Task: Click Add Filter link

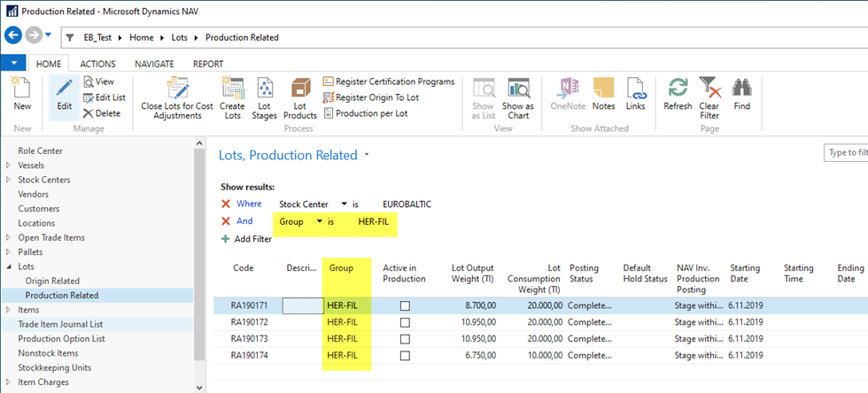Action: pyautogui.click(x=253, y=239)
